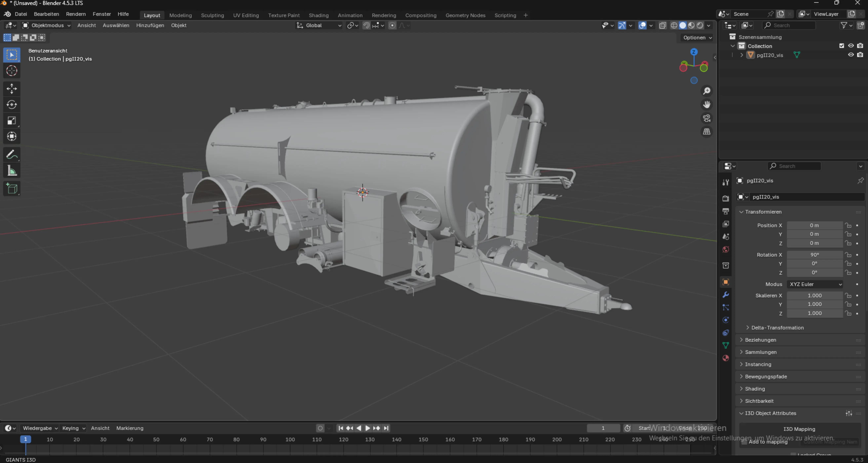The image size is (868, 463).
Task: Toggle proportional editing button
Action: 392,25
